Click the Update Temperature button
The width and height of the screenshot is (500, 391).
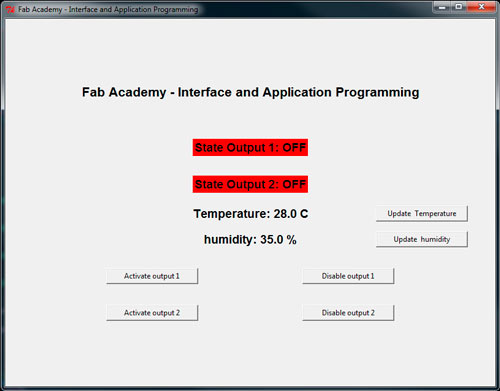(x=422, y=213)
